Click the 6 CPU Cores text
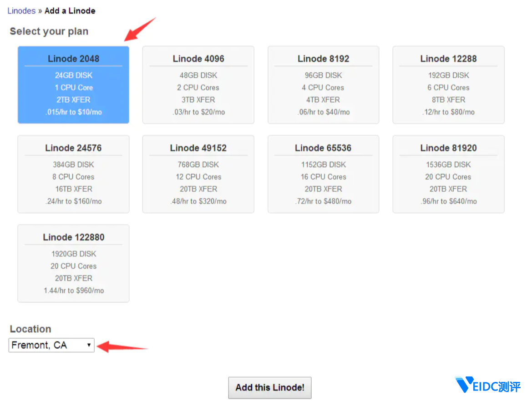The width and height of the screenshot is (532, 406). (449, 87)
